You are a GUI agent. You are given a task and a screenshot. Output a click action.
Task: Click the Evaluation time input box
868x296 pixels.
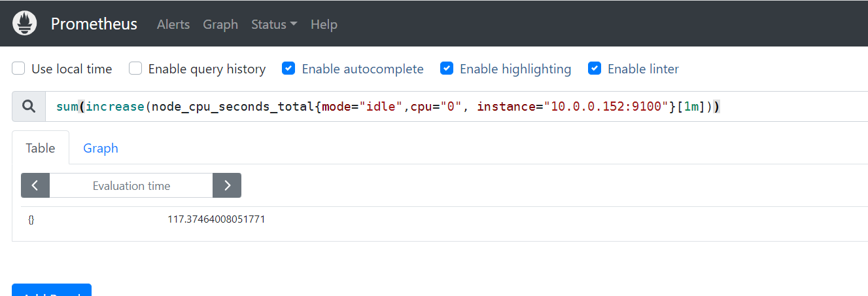(x=131, y=185)
